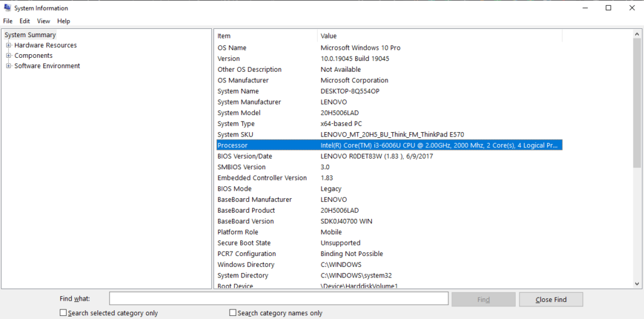Viewport: 644px width, 319px height.
Task: Click the value x64-based PC
Action: click(341, 124)
